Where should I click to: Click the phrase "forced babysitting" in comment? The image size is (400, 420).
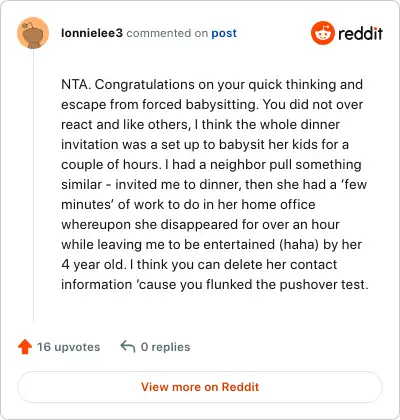click(x=200, y=105)
